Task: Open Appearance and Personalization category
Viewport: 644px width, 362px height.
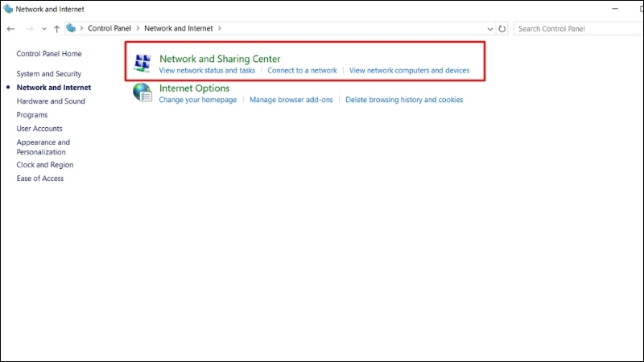Action: tap(43, 147)
